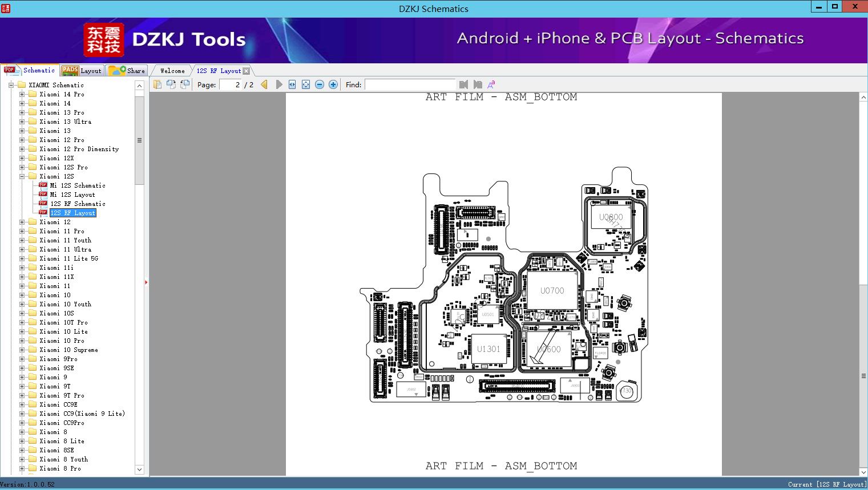The height and width of the screenshot is (490, 868).
Task: Open the 12S RF Schematic PDF
Action: click(x=78, y=204)
